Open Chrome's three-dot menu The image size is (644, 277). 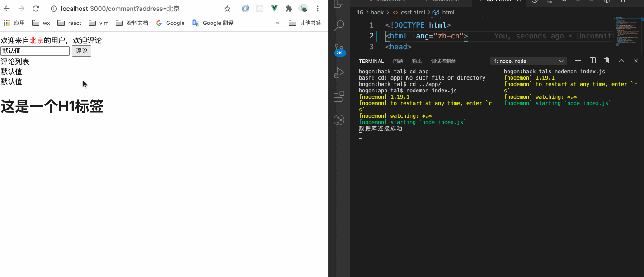(x=318, y=8)
